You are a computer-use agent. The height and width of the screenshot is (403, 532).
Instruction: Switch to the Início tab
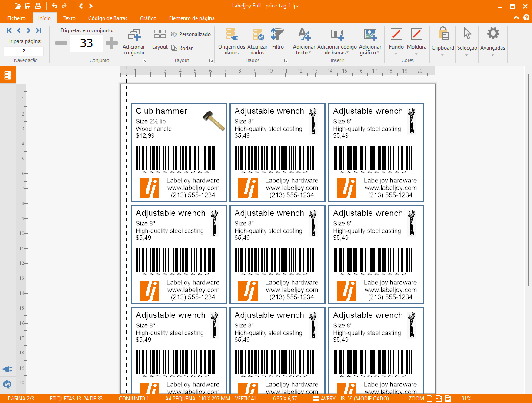click(44, 18)
